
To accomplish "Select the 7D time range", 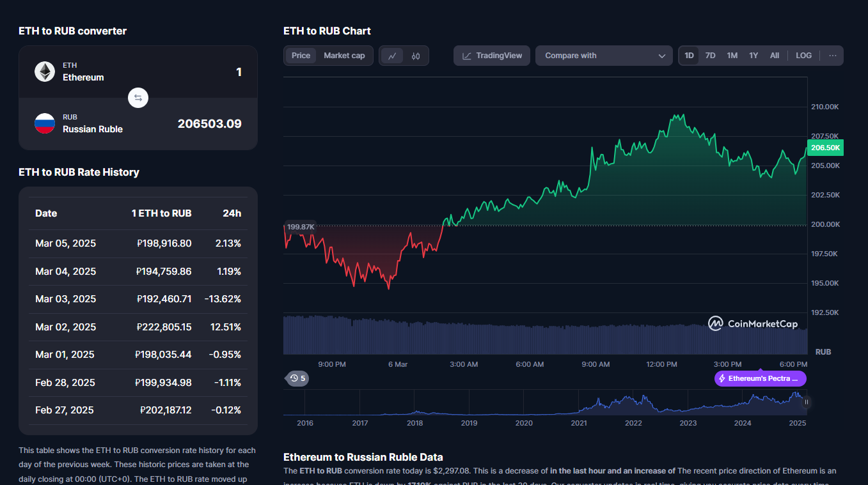I will pyautogui.click(x=710, y=56).
